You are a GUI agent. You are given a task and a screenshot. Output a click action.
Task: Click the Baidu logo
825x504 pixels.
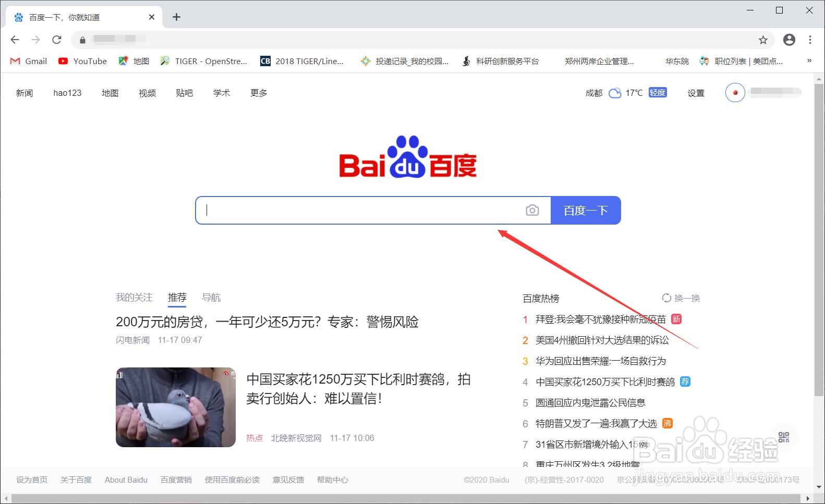point(408,157)
